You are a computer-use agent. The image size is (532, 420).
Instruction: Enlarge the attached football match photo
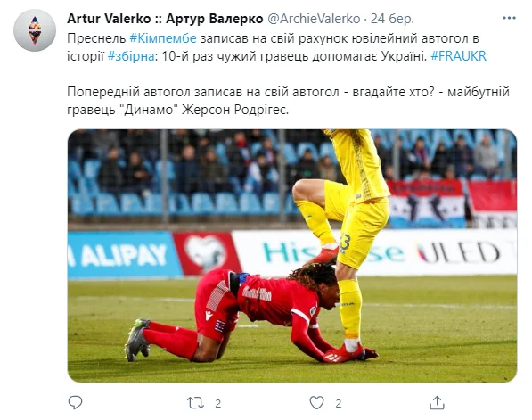(292, 256)
